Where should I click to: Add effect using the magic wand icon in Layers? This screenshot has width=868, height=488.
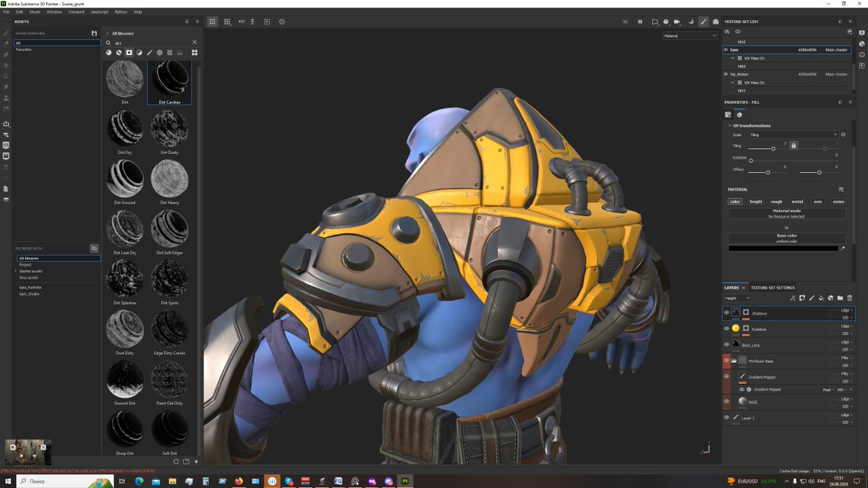click(793, 298)
